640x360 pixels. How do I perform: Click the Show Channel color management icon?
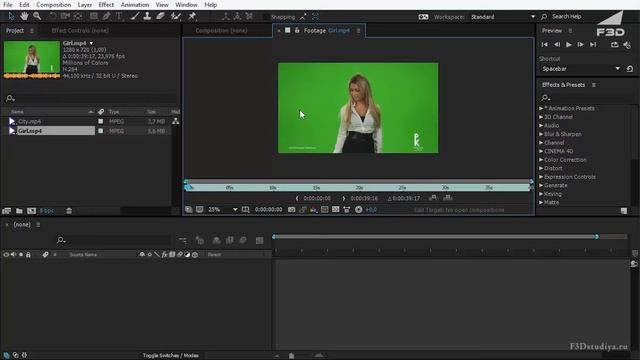[313, 209]
